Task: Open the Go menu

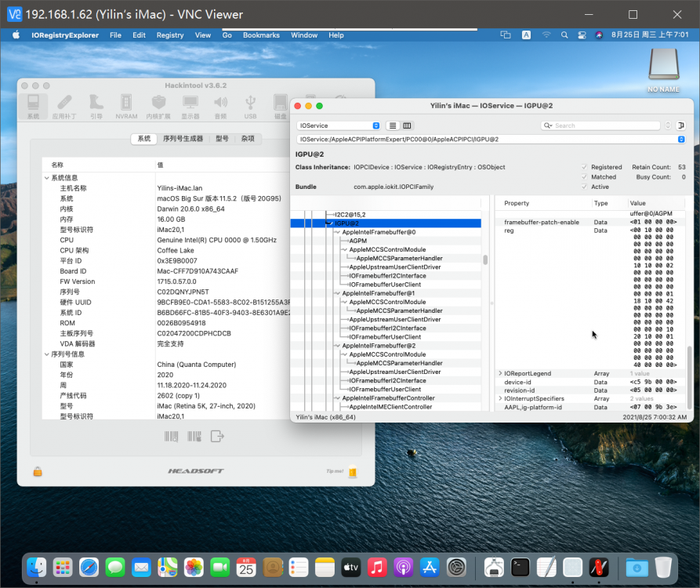Action: pyautogui.click(x=227, y=34)
